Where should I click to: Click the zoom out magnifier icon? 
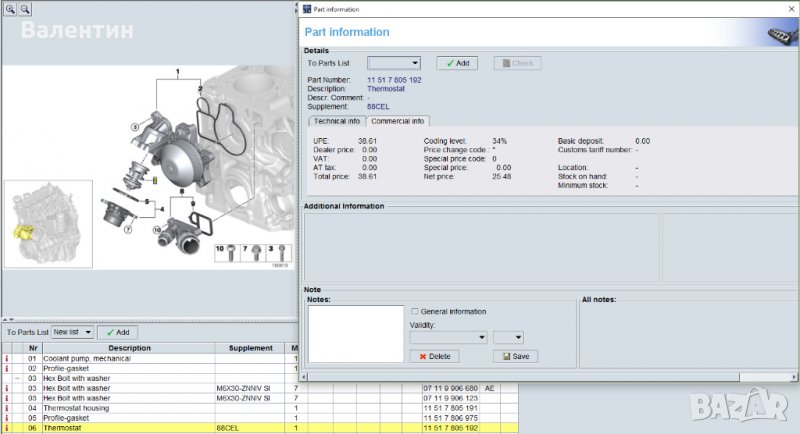[25, 8]
